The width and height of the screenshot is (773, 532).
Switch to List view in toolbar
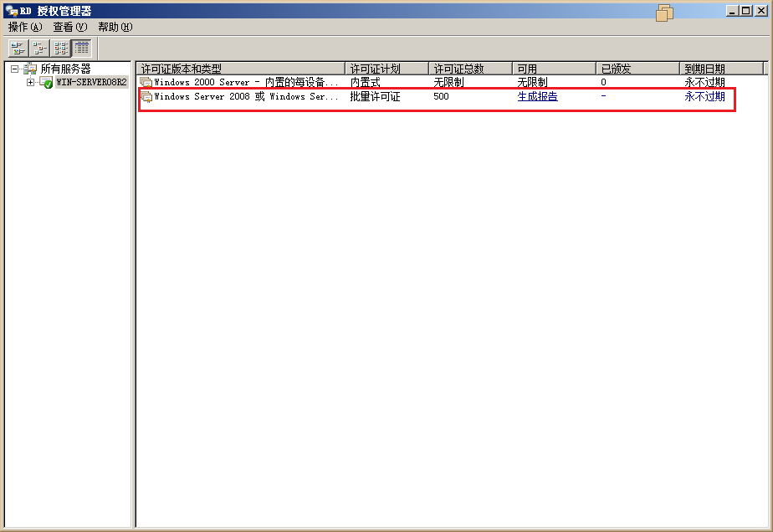coord(60,49)
